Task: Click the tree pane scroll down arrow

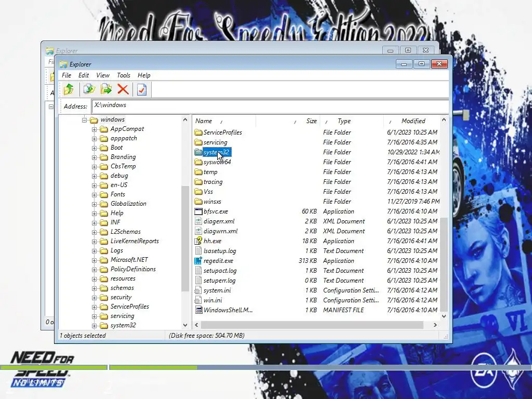Action: pos(185,325)
